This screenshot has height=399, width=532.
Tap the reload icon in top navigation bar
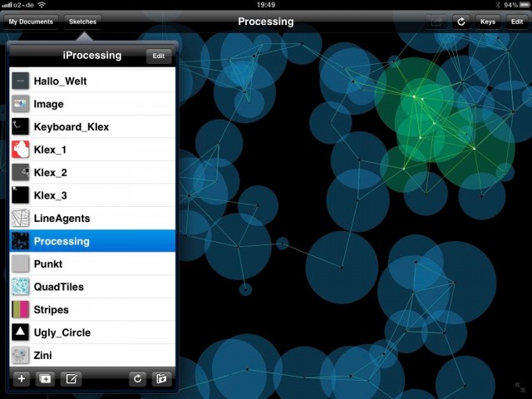click(x=461, y=22)
